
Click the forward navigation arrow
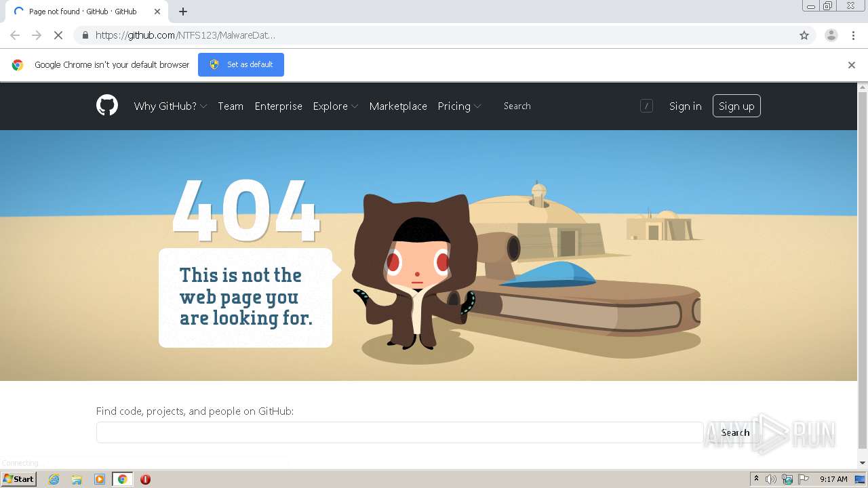pyautogui.click(x=37, y=35)
